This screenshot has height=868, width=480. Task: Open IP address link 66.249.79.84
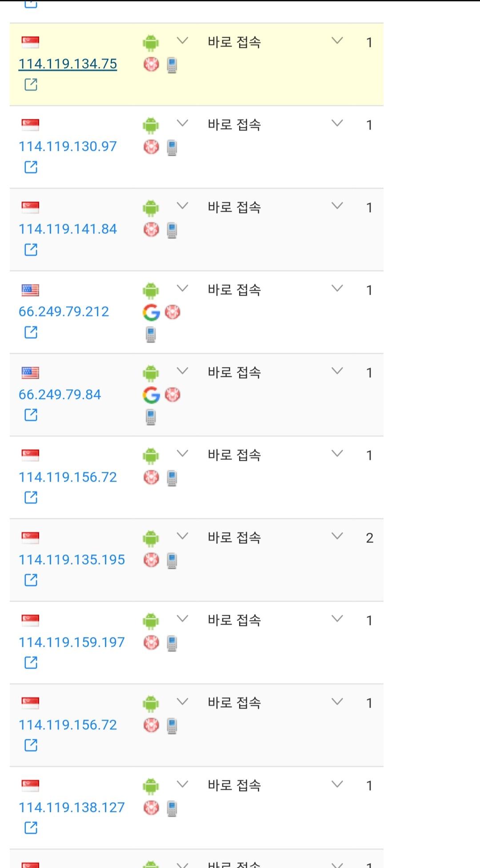[x=60, y=394]
